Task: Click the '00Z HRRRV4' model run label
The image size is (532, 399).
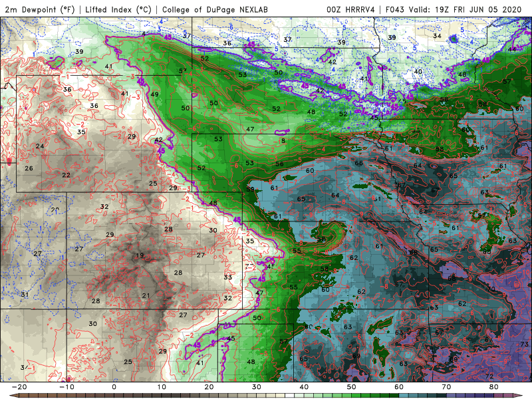Action: pyautogui.click(x=350, y=9)
